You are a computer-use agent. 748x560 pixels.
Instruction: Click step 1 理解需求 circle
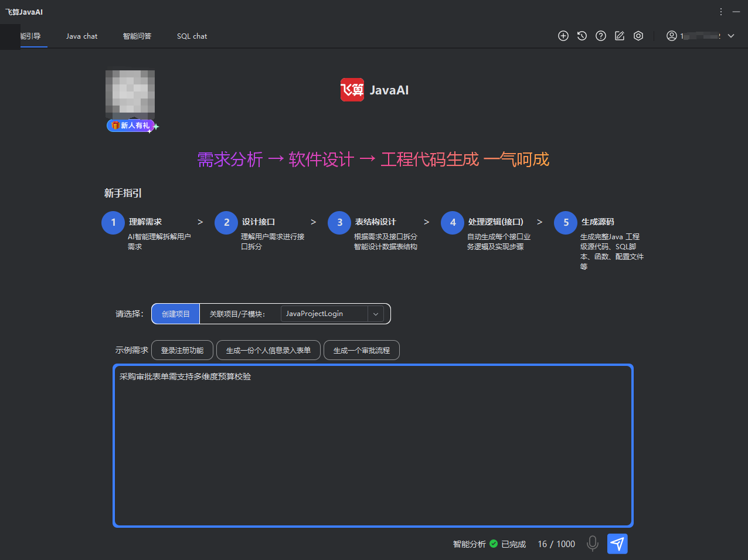[x=113, y=222]
